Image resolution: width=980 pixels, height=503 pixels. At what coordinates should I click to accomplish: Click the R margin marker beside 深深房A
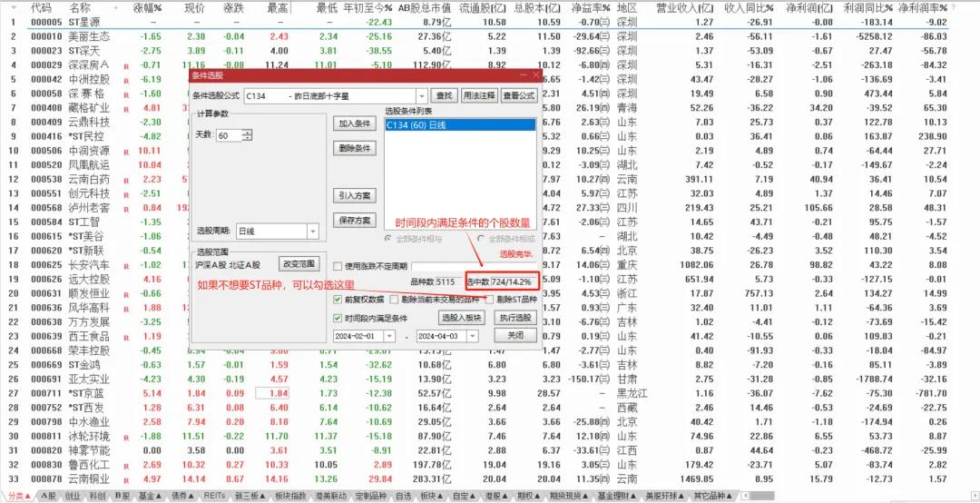click(126, 66)
